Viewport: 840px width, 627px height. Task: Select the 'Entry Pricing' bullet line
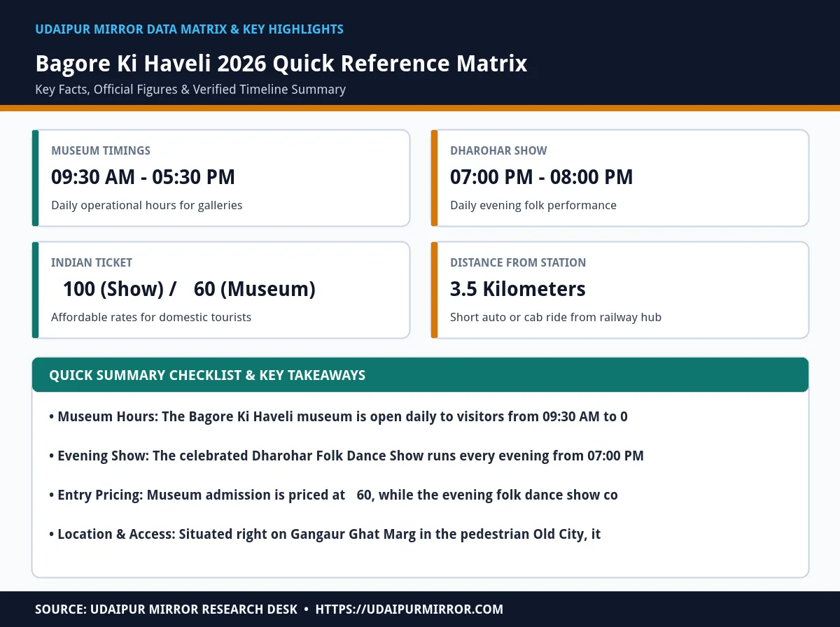click(x=333, y=495)
